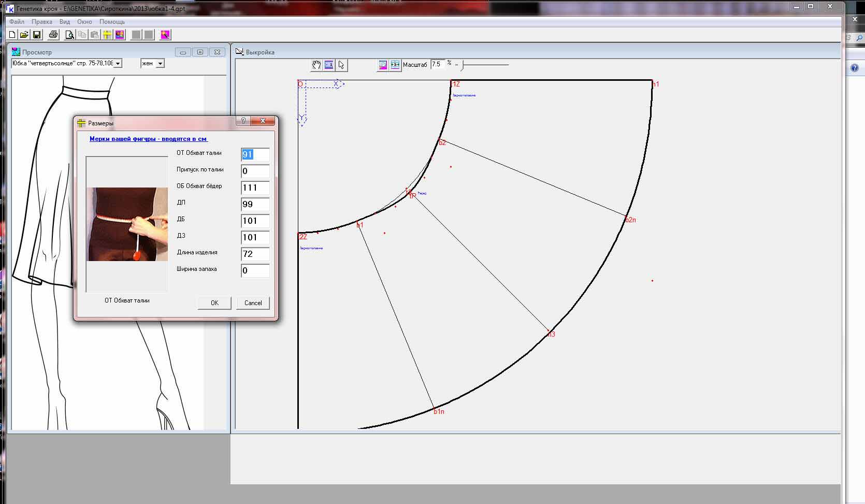865x504 pixels.
Task: Select the hand pan tool
Action: click(316, 65)
